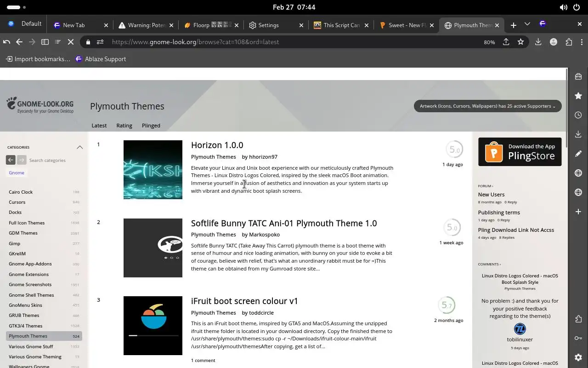Viewport: 588px width, 368px height.
Task: Bookmark this page with the star icon
Action: click(520, 42)
